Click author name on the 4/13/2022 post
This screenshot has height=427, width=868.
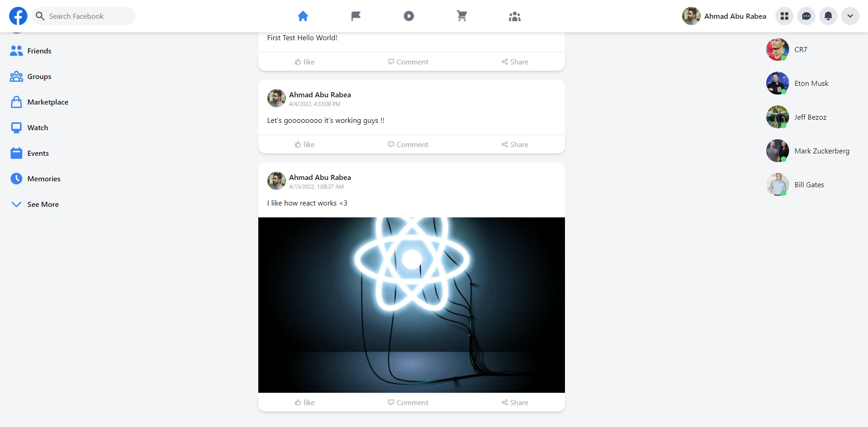pyautogui.click(x=320, y=177)
